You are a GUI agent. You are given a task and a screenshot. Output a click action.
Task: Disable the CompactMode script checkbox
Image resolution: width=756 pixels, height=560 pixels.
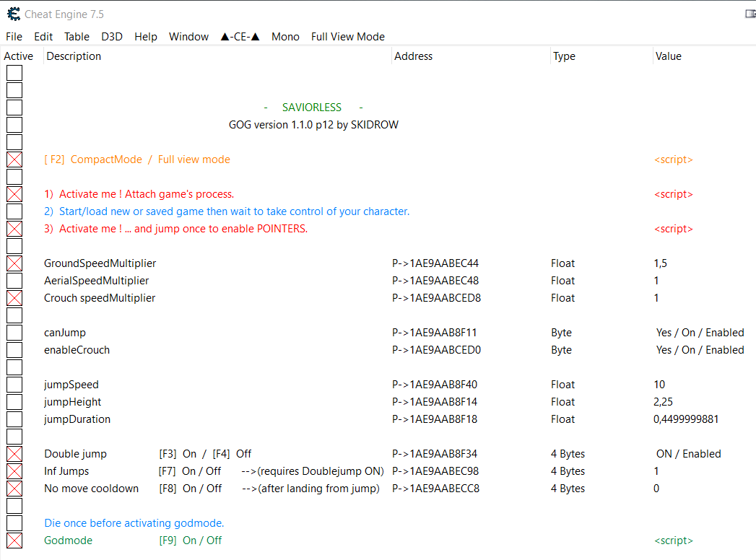tap(14, 159)
